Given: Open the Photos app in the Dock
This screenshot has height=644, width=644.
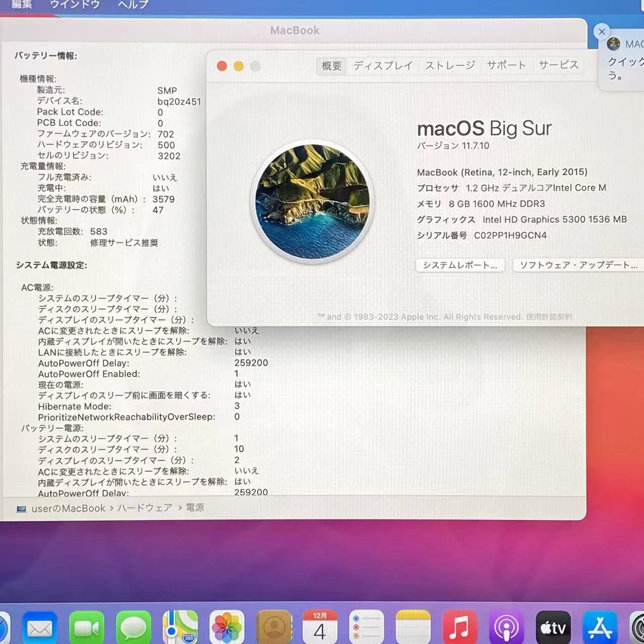Looking at the screenshot, I should pos(227,627).
